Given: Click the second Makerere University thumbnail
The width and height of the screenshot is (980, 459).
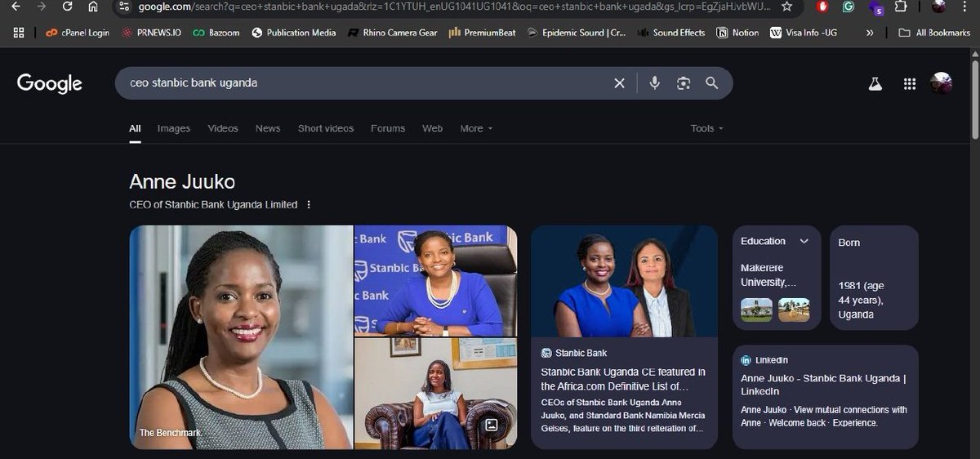Looking at the screenshot, I should (794, 310).
